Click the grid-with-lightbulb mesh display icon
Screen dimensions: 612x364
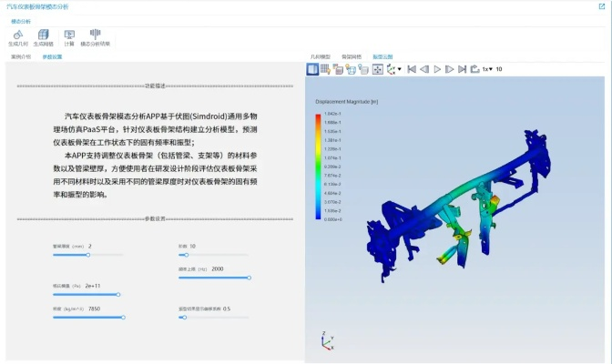click(x=325, y=69)
